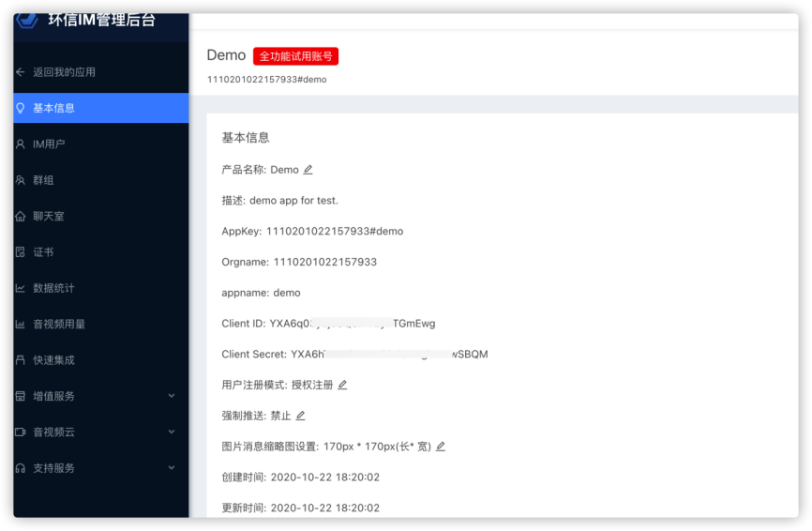Click the user icon beside IM用户
The image size is (812, 531).
tap(21, 144)
